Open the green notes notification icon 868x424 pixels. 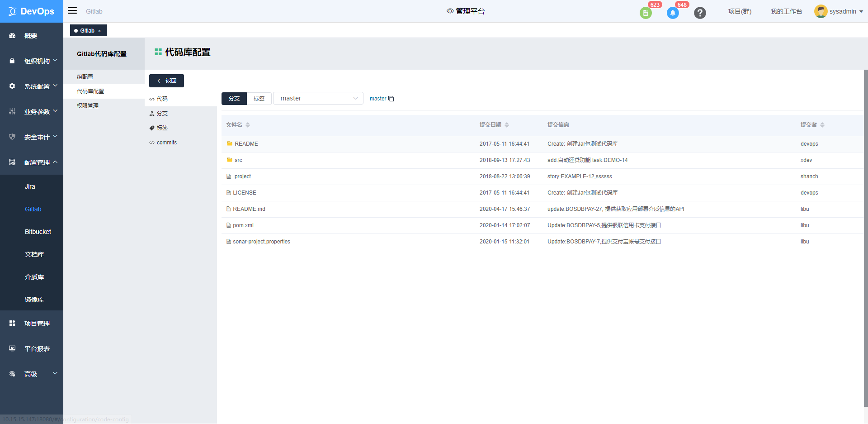646,13
